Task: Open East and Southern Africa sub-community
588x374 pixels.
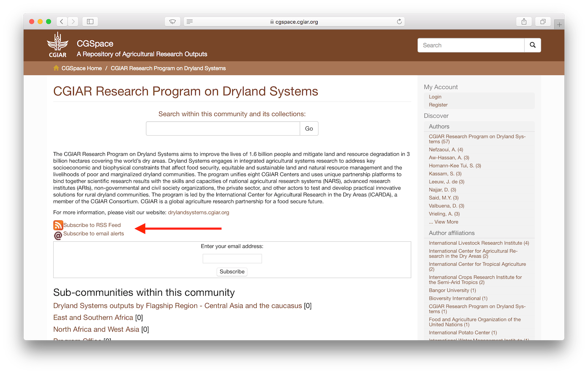Action: [93, 317]
